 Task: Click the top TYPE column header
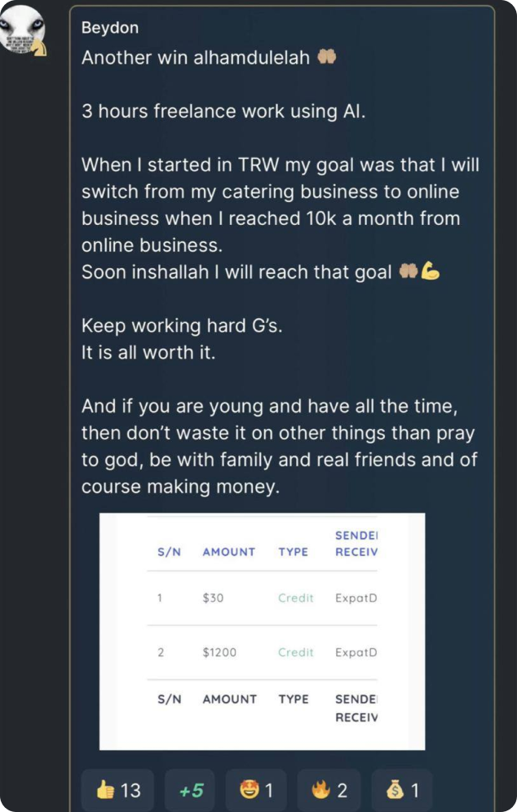293,552
